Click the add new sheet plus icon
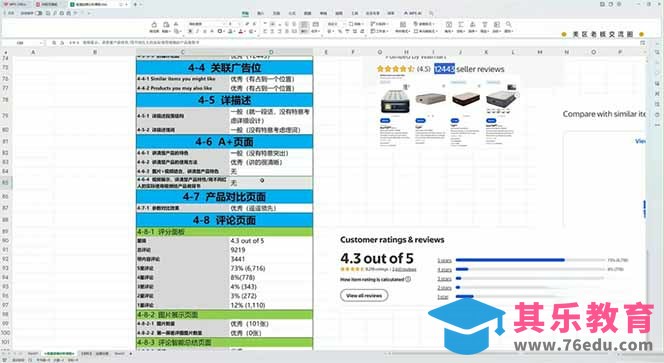664x363 pixels. click(130, 353)
